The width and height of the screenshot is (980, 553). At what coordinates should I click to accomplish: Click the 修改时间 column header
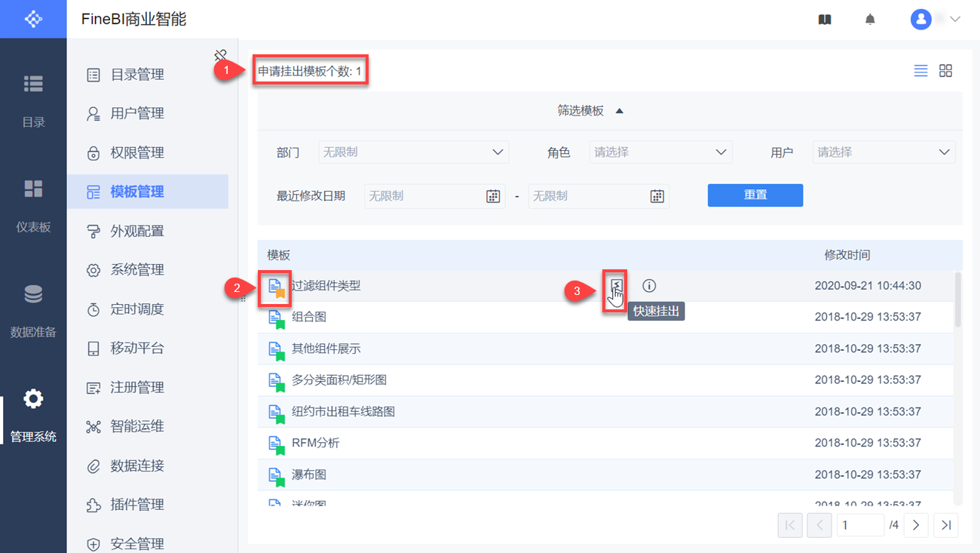[847, 255]
